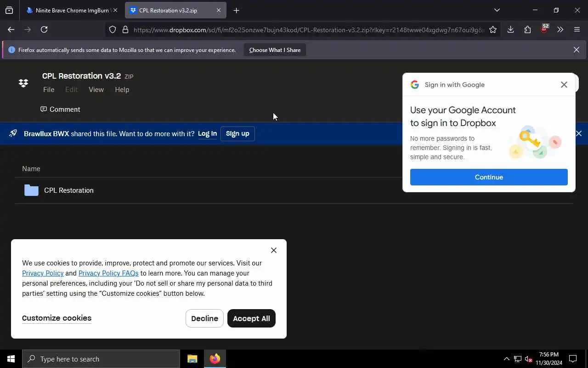Open the muted volume tray icon

pyautogui.click(x=528, y=359)
